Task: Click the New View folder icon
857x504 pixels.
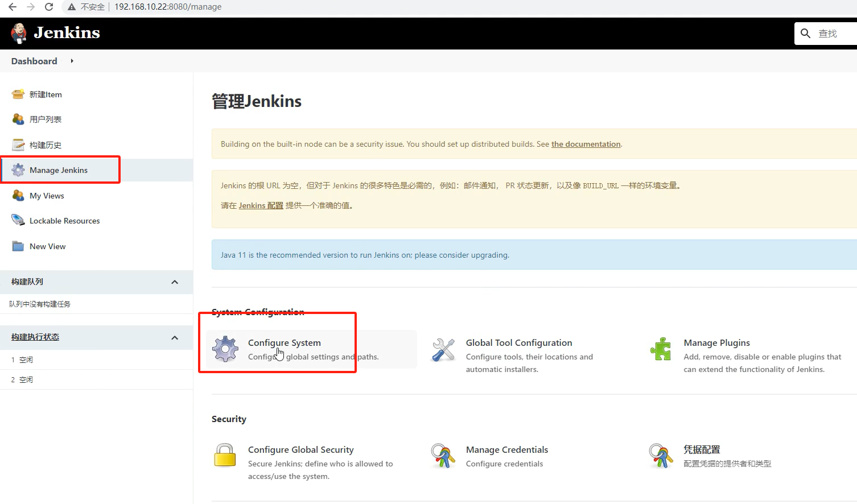Action: (x=18, y=246)
